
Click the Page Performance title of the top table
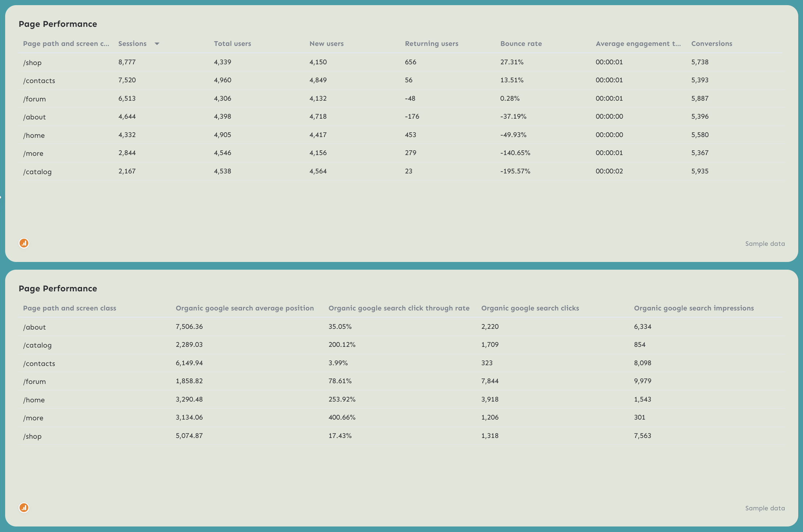[58, 24]
